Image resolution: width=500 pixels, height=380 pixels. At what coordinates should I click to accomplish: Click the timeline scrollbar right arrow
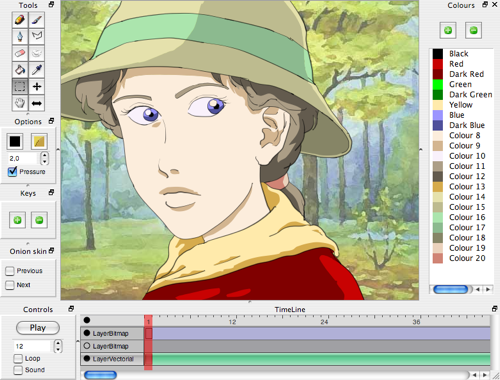[x=484, y=375]
